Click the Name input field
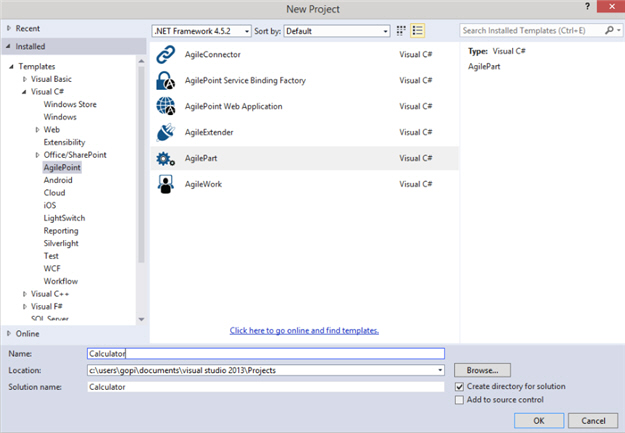 coord(266,354)
